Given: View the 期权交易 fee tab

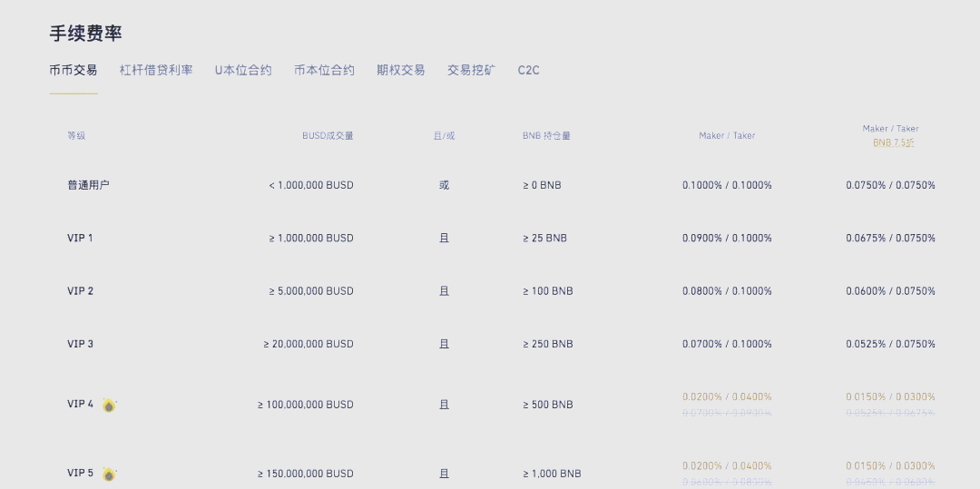Looking at the screenshot, I should (x=401, y=70).
